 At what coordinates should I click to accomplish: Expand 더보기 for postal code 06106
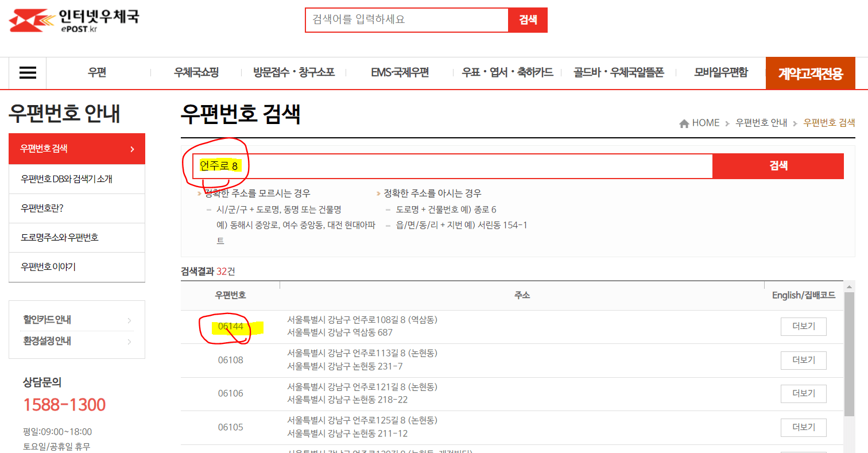coord(803,393)
